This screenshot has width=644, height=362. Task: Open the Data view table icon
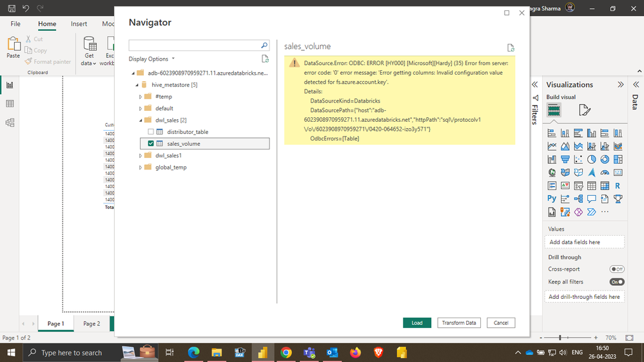10,104
